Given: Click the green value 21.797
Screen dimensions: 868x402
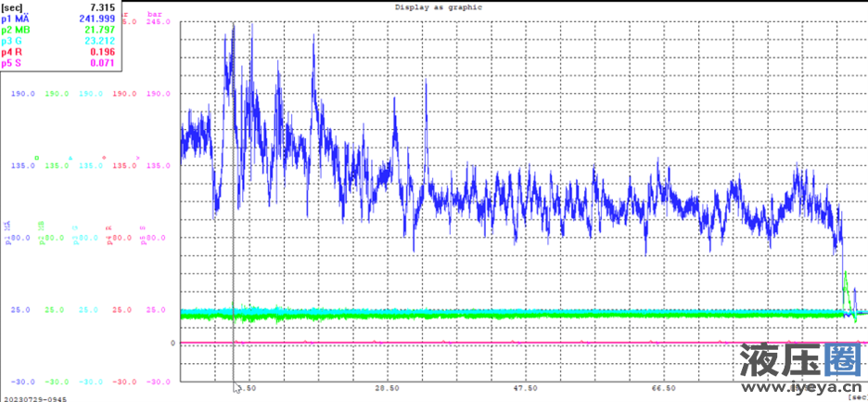Looking at the screenshot, I should tap(99, 30).
